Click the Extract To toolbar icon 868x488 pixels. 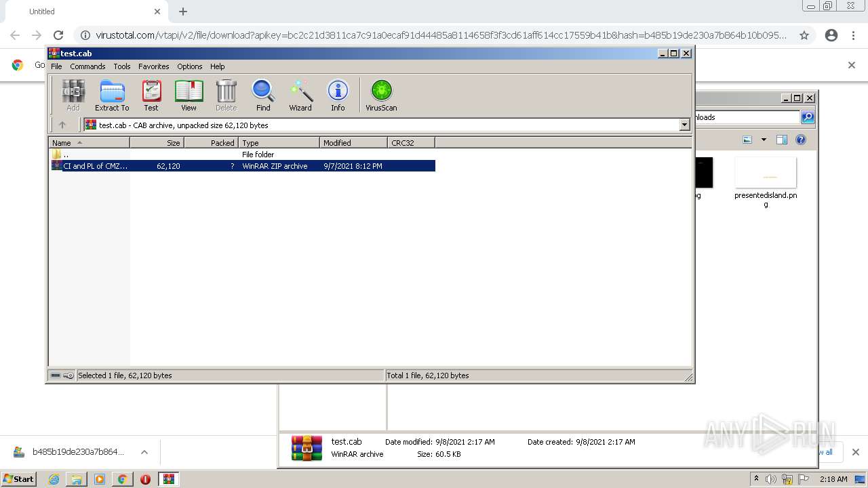click(x=112, y=96)
